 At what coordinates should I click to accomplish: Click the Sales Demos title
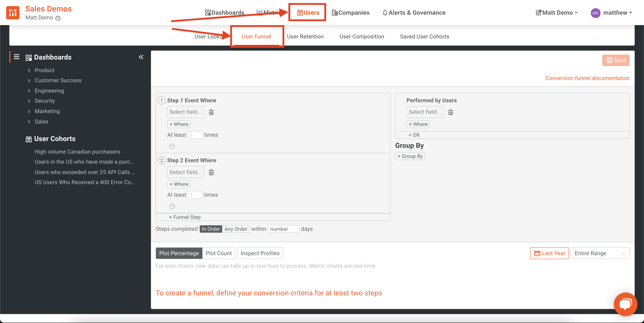point(49,9)
